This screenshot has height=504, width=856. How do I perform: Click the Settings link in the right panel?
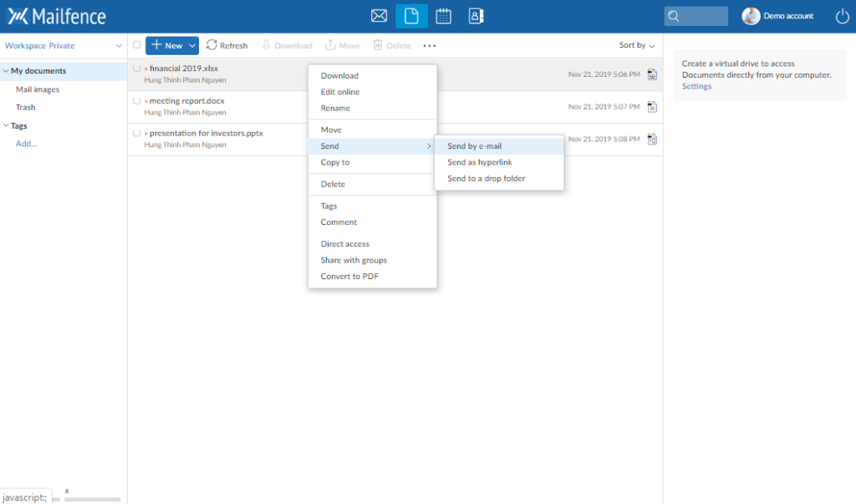coord(696,86)
